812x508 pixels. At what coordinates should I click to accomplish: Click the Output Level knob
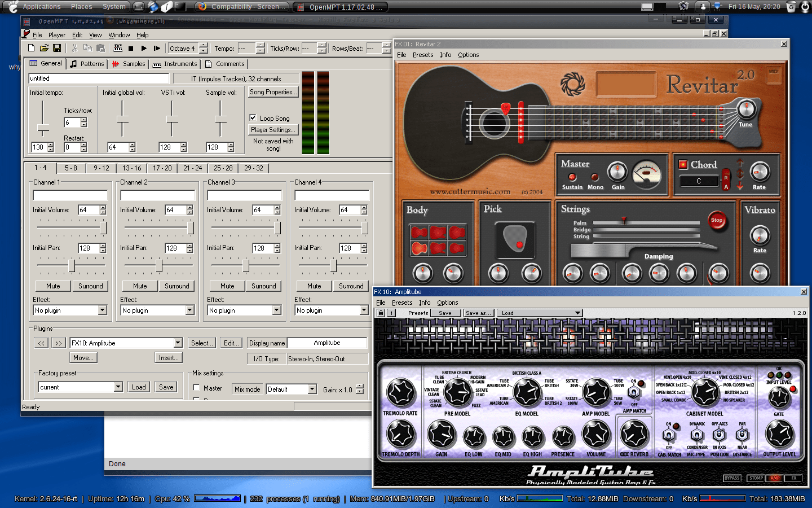[779, 434]
